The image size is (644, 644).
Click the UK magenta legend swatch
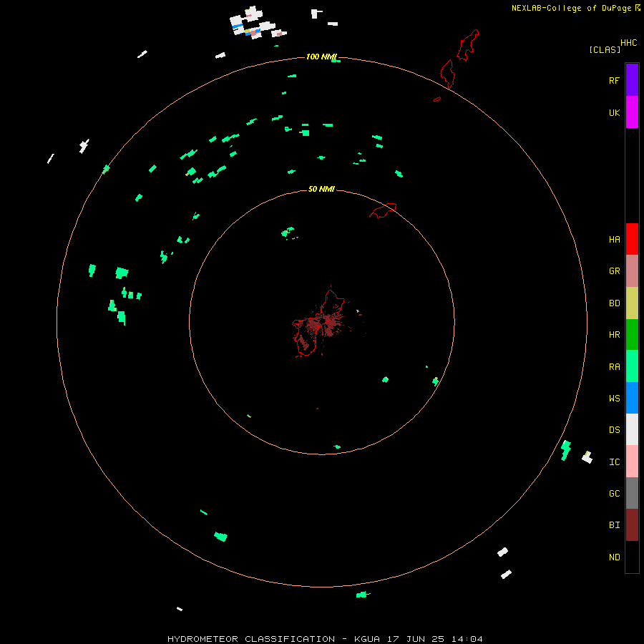point(632,112)
